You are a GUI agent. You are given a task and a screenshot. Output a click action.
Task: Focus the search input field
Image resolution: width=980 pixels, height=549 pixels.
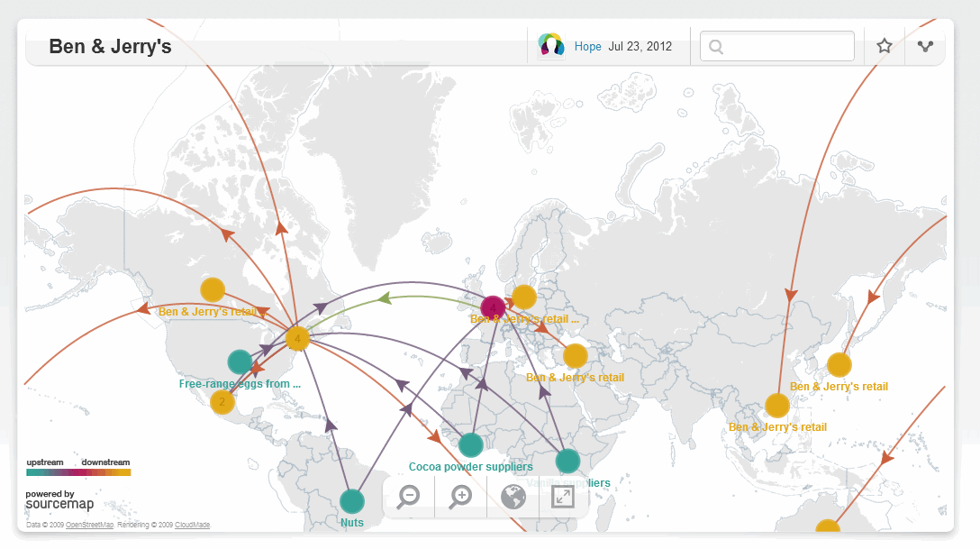(776, 46)
